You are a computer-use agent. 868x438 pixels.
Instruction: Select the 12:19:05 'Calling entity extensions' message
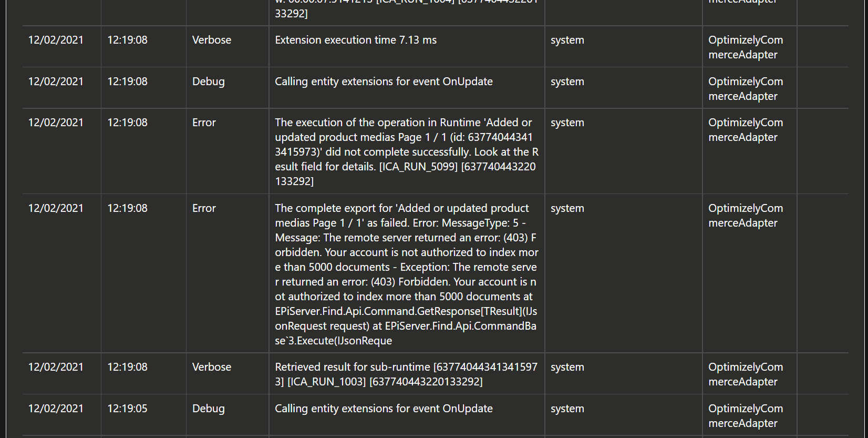[384, 409]
